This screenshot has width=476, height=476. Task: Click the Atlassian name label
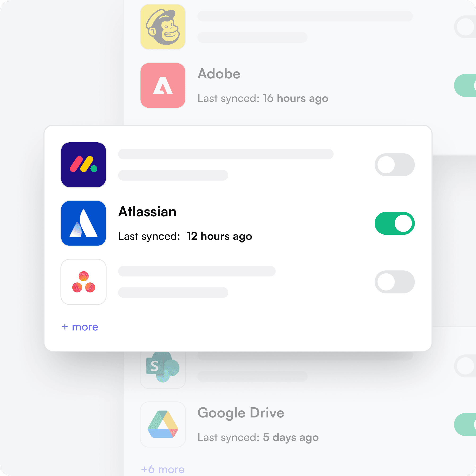(147, 211)
